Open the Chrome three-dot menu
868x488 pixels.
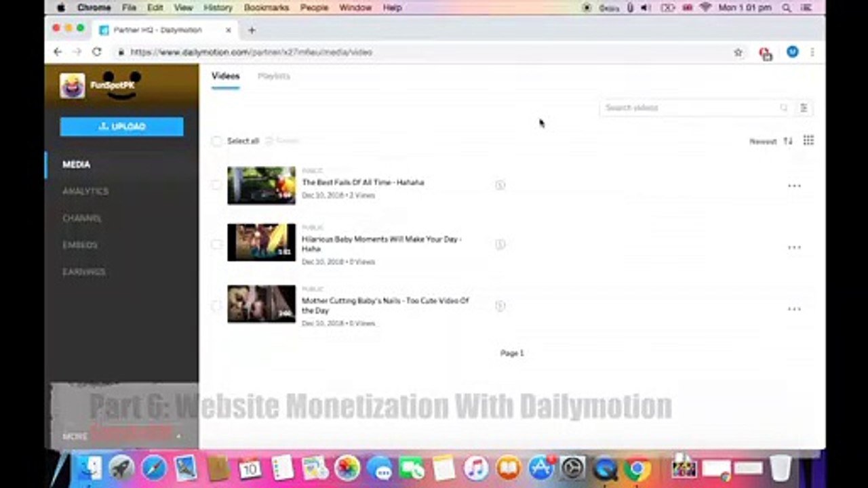point(812,52)
